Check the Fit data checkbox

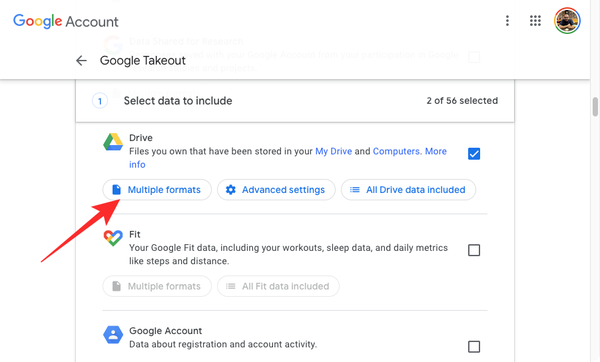(x=474, y=250)
